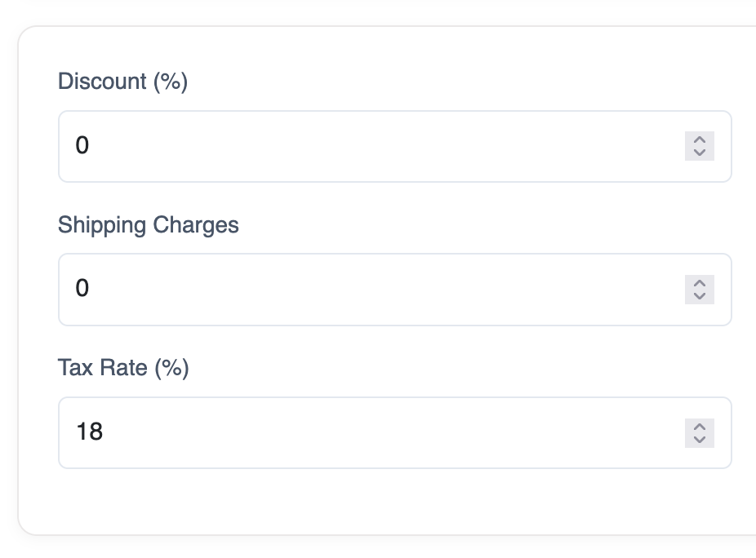Click the Discount (%) label
The width and height of the screenshot is (756, 558).
tap(122, 82)
